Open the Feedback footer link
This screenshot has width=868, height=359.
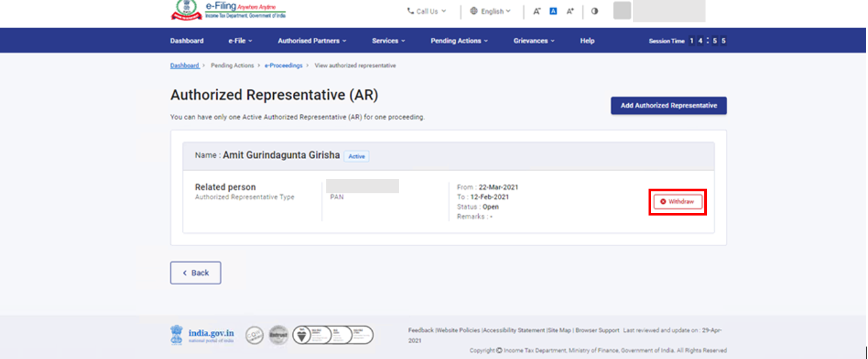pyautogui.click(x=421, y=330)
